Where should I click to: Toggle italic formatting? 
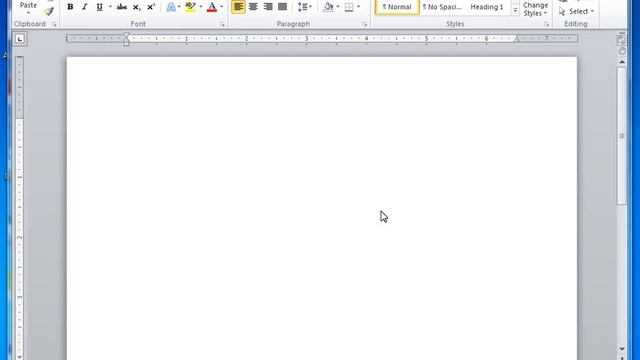click(x=84, y=7)
